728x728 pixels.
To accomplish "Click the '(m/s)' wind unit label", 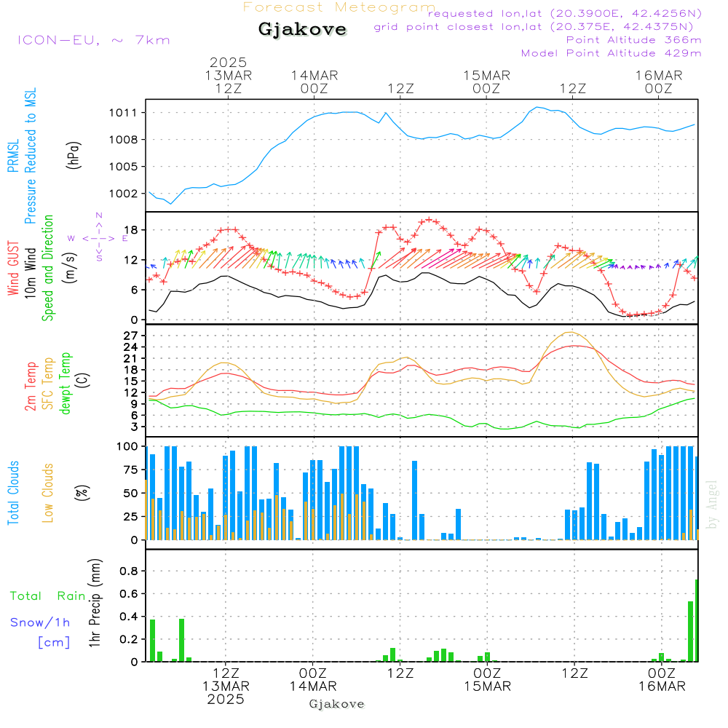I will [x=70, y=268].
